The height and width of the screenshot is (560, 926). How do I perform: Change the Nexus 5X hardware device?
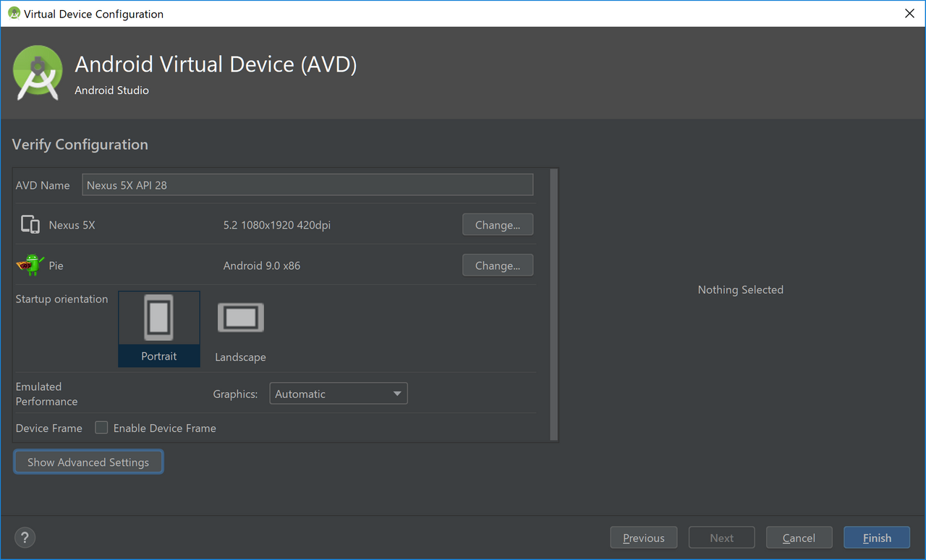pyautogui.click(x=498, y=224)
